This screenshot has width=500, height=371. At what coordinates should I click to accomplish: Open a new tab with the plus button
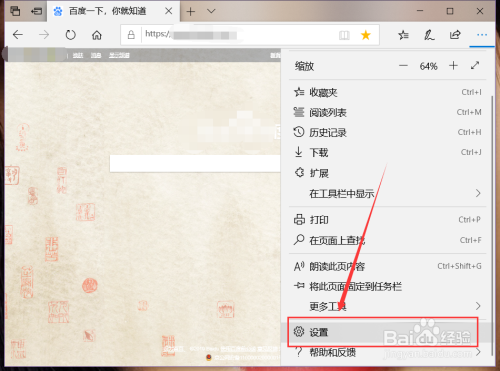191,12
